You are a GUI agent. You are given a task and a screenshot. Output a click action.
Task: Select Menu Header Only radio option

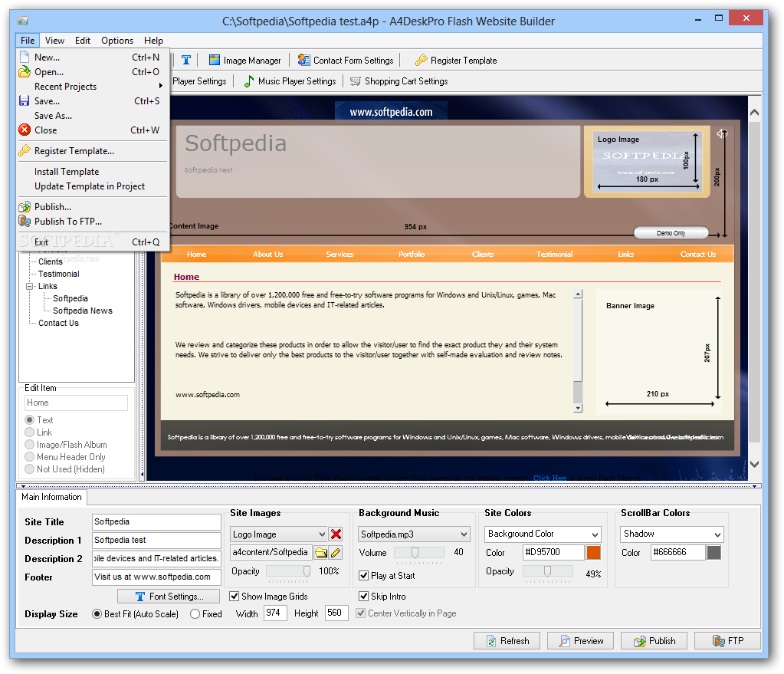(x=29, y=456)
